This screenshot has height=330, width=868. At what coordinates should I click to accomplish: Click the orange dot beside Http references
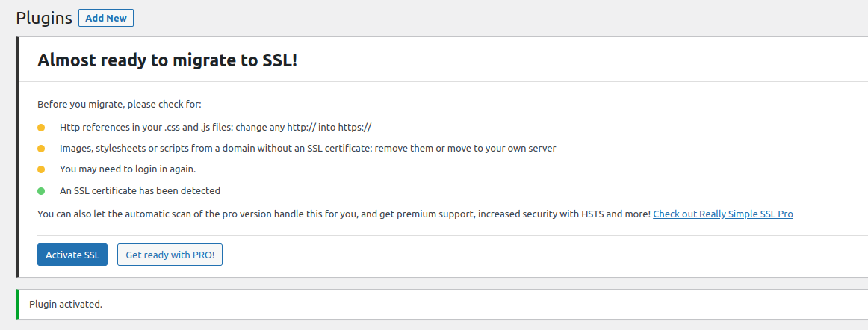(x=41, y=128)
